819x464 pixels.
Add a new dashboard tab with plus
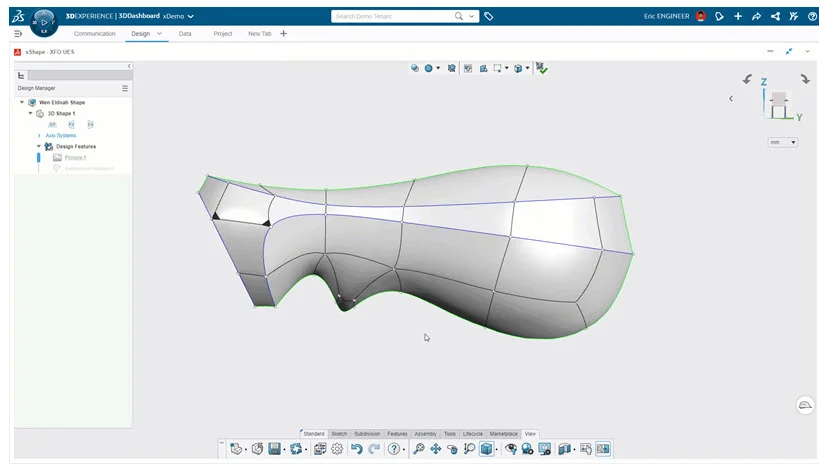283,33
